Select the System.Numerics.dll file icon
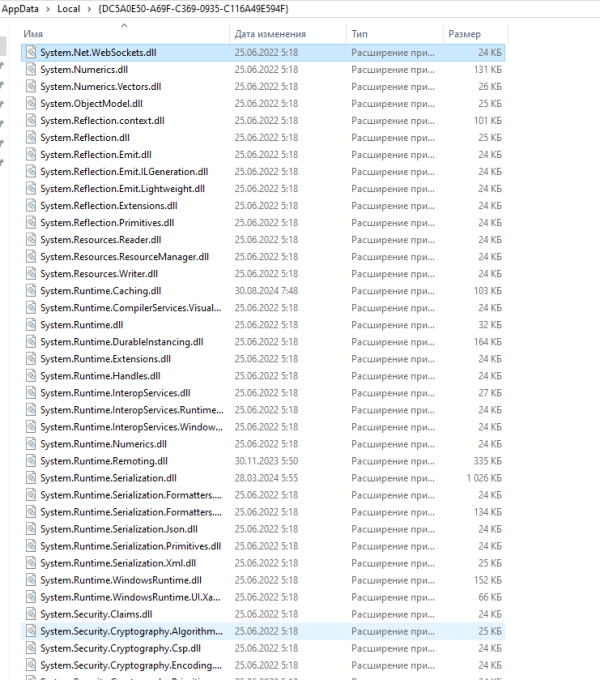600x680 pixels. coord(31,69)
